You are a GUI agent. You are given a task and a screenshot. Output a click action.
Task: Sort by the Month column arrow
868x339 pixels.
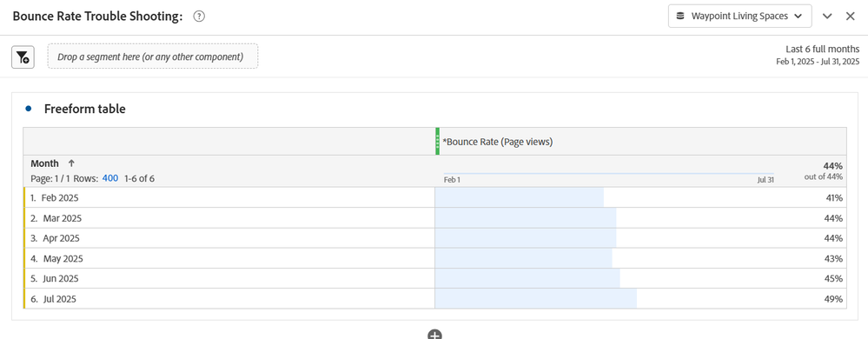click(x=71, y=163)
